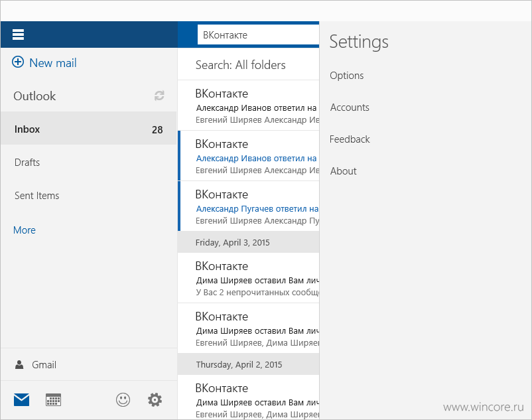Image resolution: width=532 pixels, height=420 pixels.
Task: Open the second email under Friday, April 3
Action: click(x=248, y=328)
